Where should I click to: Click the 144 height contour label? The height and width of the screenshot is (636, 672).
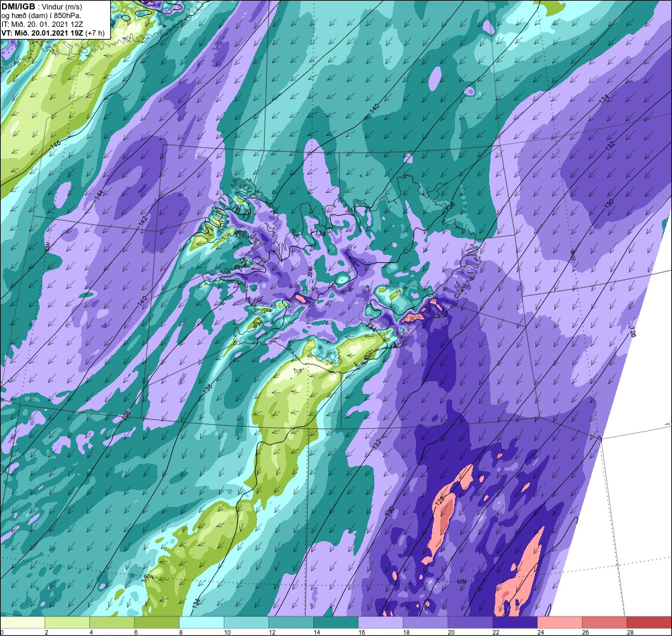click(x=99, y=196)
